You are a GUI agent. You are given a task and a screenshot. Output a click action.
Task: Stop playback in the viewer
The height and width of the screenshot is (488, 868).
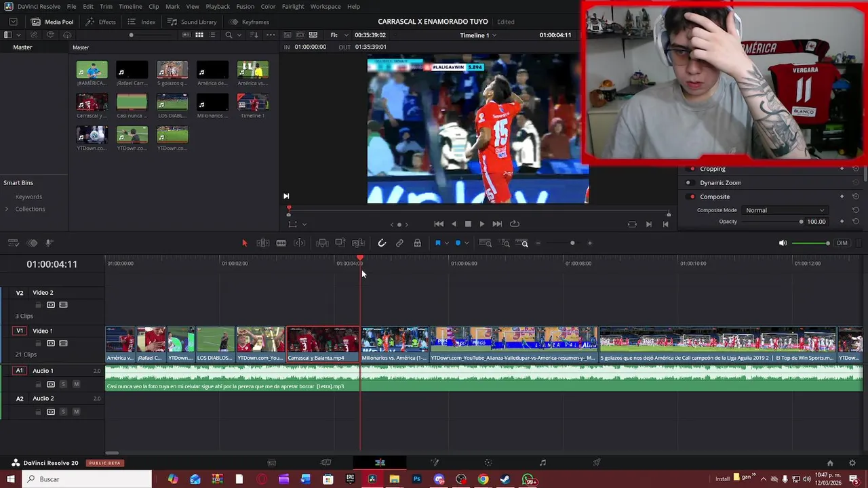click(x=468, y=224)
